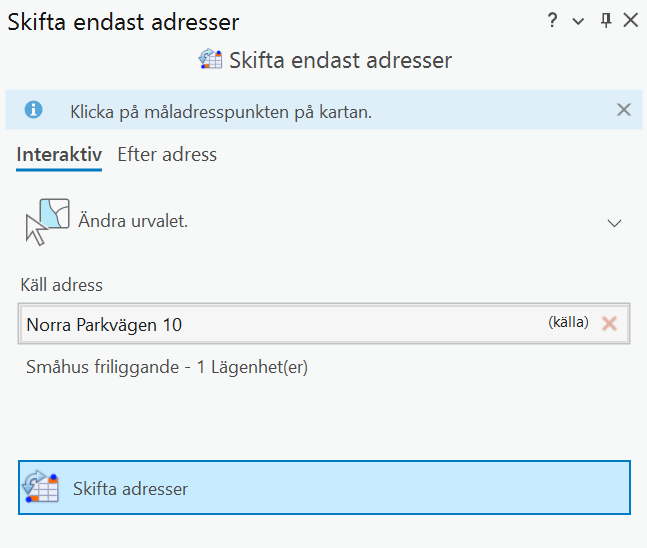Screen dimensions: 647x548
Task: Click the Käll adress label
Action: [61, 285]
